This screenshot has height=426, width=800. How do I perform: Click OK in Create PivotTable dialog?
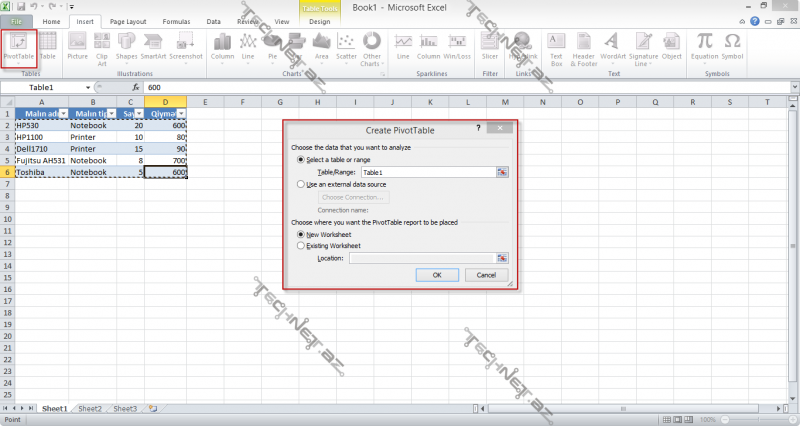tap(437, 275)
